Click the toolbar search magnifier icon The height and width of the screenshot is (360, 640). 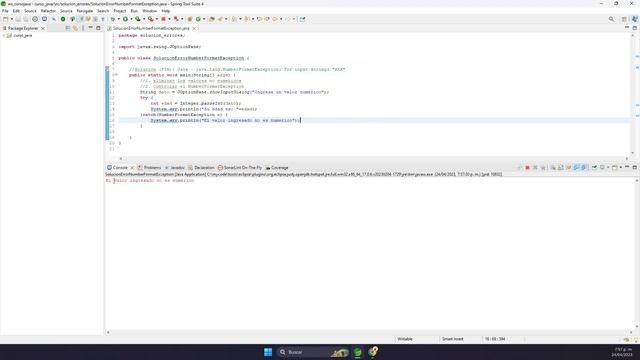point(611,19)
